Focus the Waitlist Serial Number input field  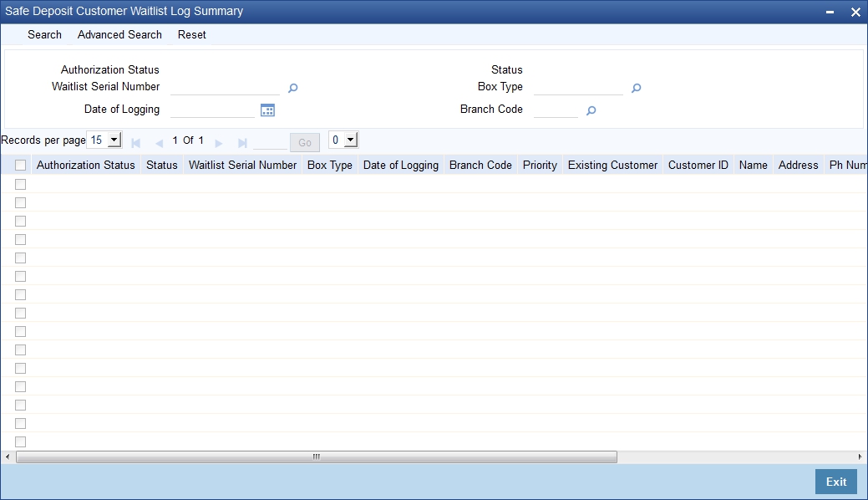(225, 87)
